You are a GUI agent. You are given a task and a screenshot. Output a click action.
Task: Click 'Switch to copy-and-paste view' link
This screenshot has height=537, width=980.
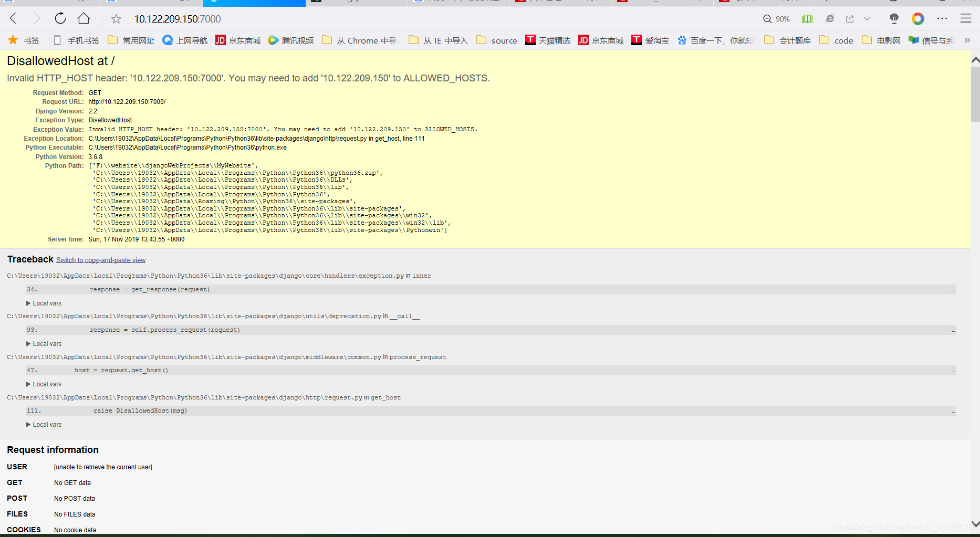point(101,260)
